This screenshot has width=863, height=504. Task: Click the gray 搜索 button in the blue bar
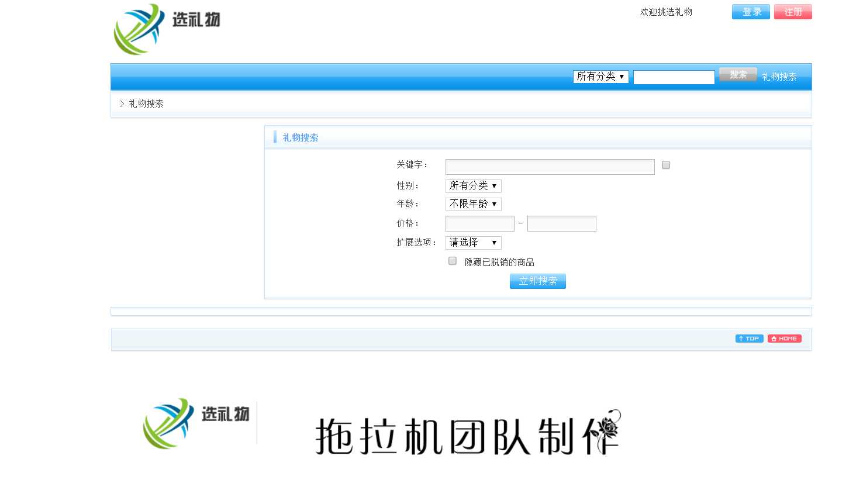coord(738,75)
